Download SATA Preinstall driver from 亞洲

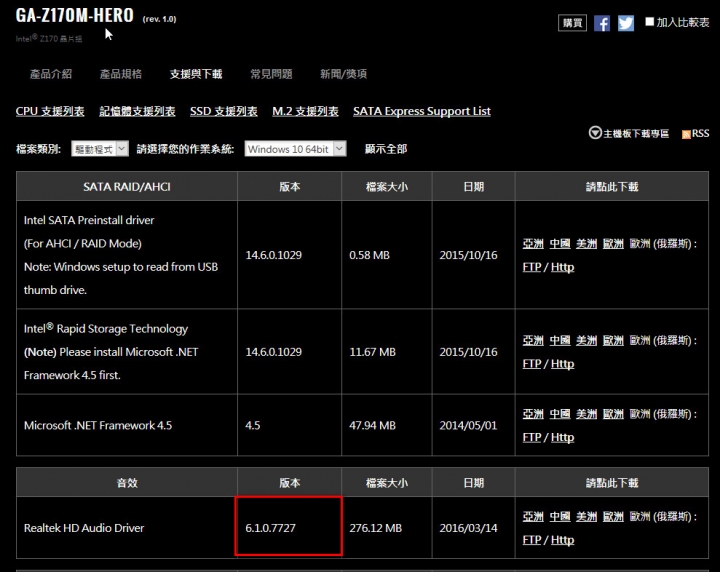533,244
